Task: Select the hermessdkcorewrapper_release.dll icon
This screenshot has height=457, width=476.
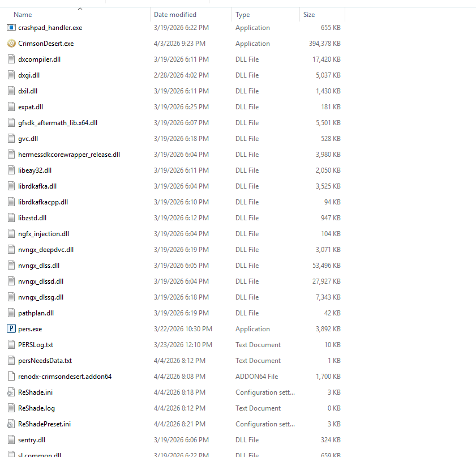Action: point(11,154)
